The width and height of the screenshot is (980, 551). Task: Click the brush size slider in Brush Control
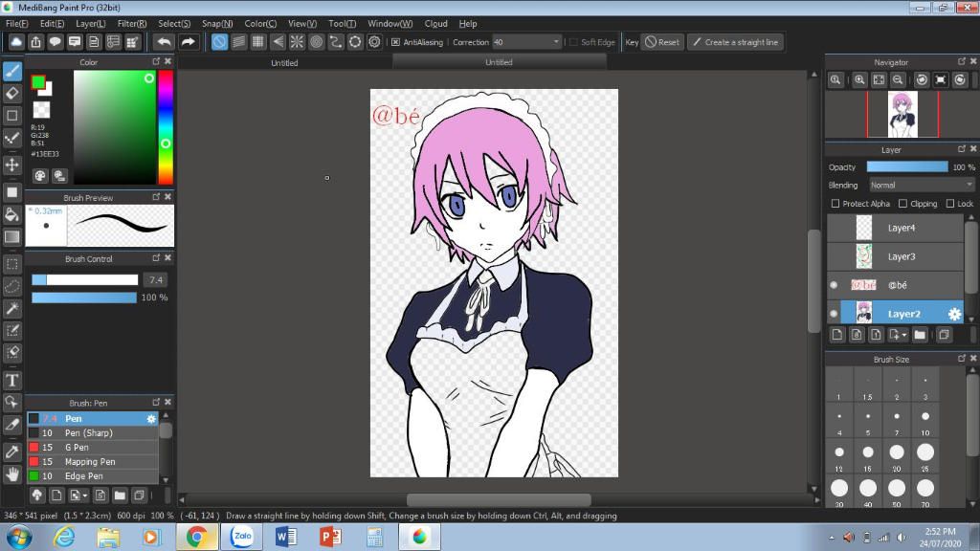[85, 280]
